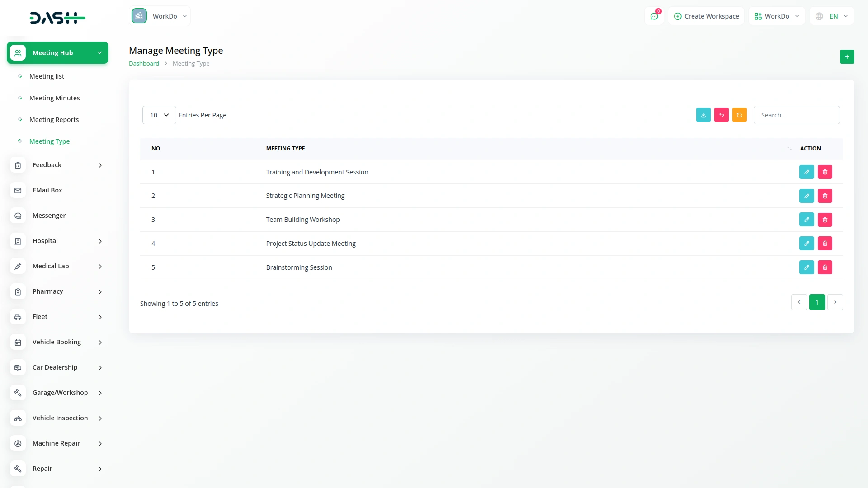Open the WorkDo user menu at top right

[777, 16]
